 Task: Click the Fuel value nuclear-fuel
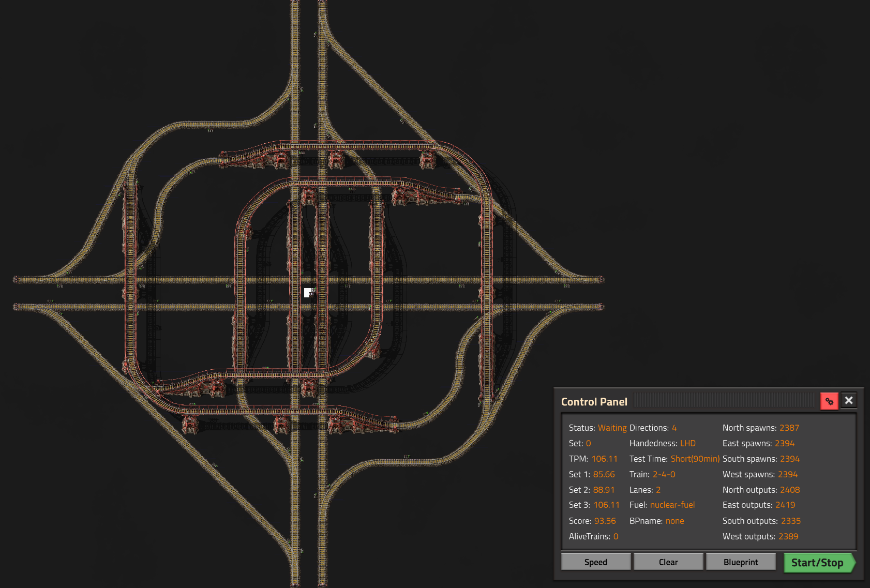pos(672,505)
